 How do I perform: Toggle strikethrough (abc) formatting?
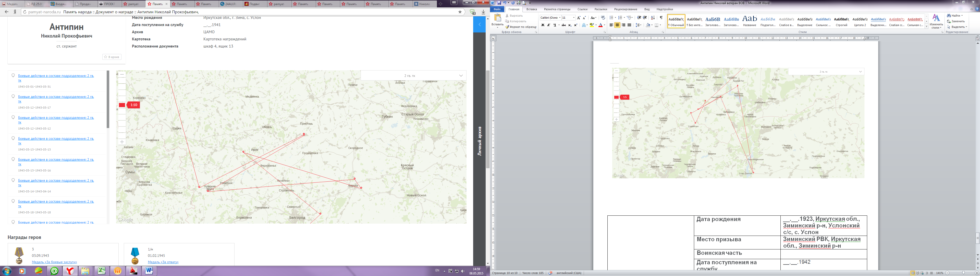point(564,25)
